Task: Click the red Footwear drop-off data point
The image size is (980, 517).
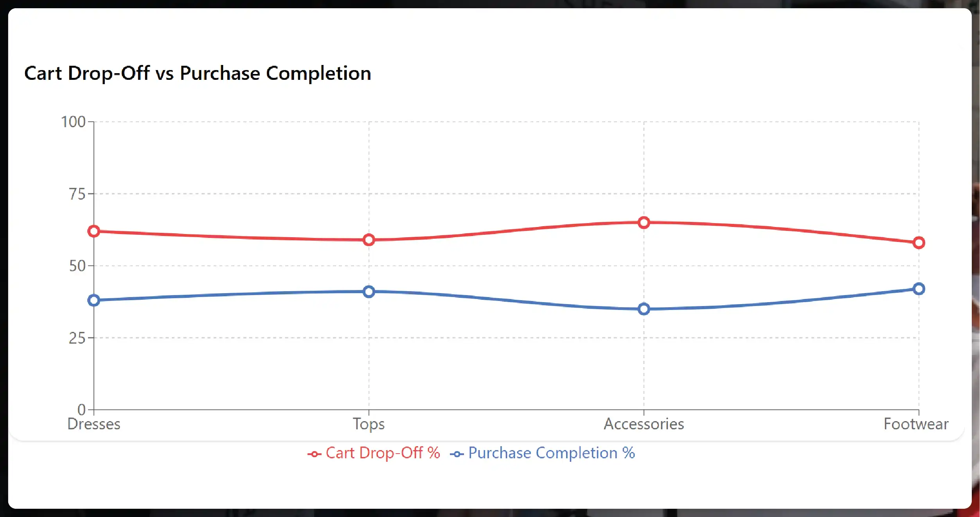Action: 919,243
